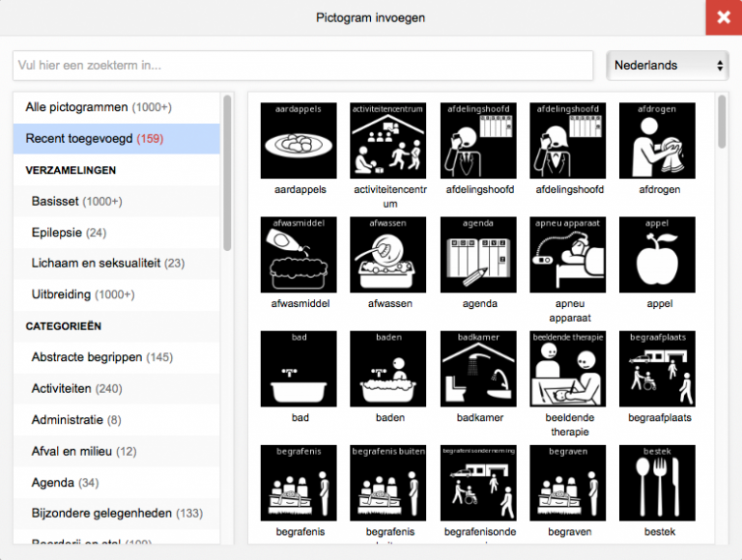Choose the activiteitencentrum pictogram
The height and width of the screenshot is (560, 742).
388,141
